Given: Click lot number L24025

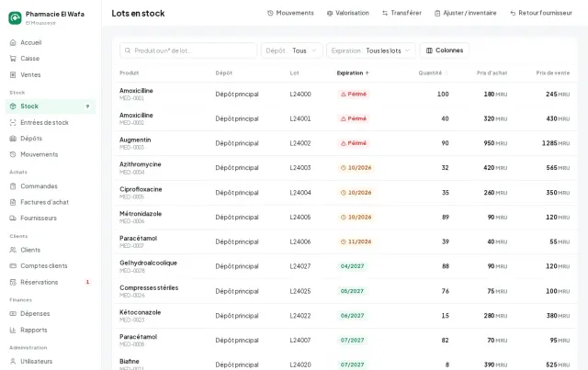Looking at the screenshot, I should (300, 291).
